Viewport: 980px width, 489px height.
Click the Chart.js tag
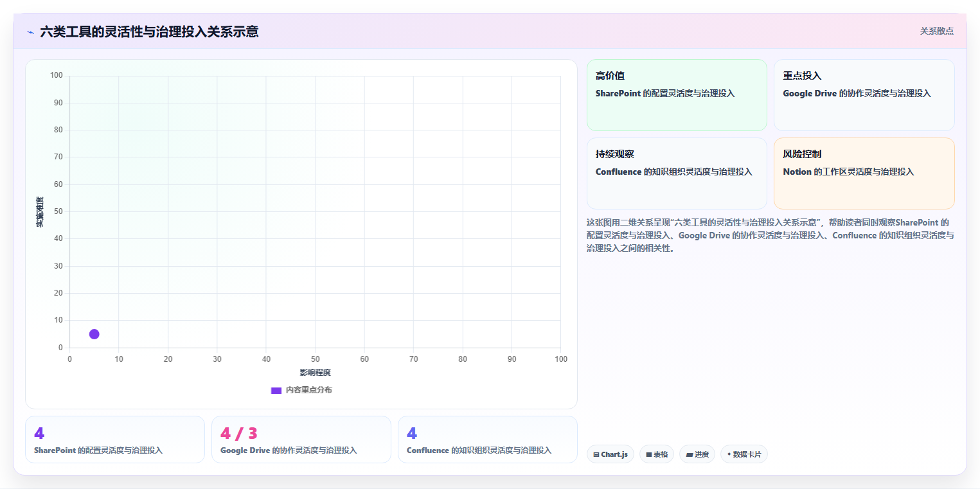(610, 454)
